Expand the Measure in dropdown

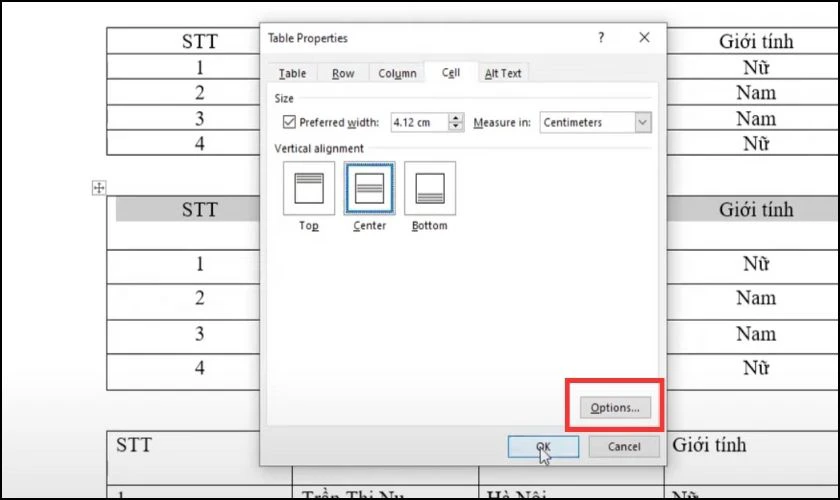[x=643, y=122]
